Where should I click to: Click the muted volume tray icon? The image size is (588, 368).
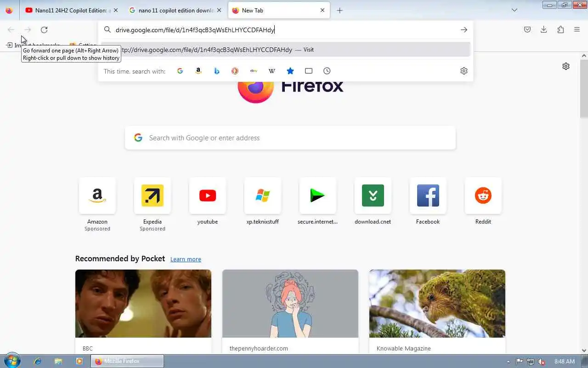pyautogui.click(x=542, y=362)
